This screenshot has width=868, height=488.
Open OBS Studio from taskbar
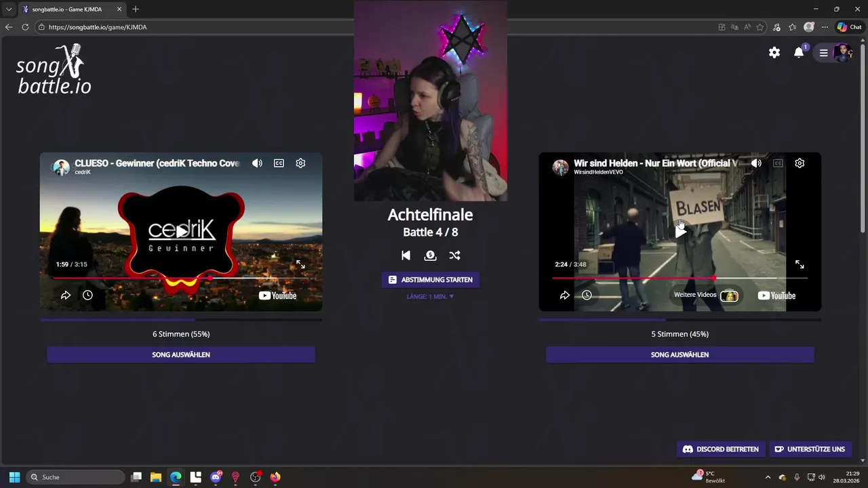(x=255, y=477)
